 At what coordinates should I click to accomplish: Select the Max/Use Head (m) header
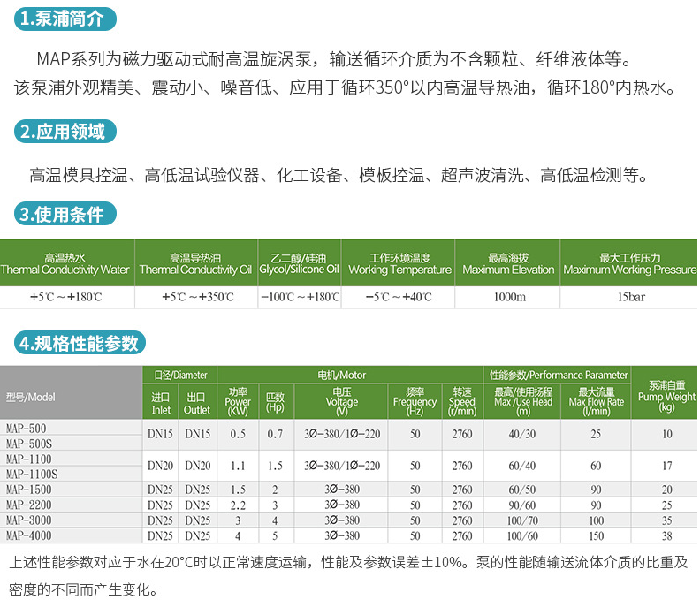(x=522, y=402)
